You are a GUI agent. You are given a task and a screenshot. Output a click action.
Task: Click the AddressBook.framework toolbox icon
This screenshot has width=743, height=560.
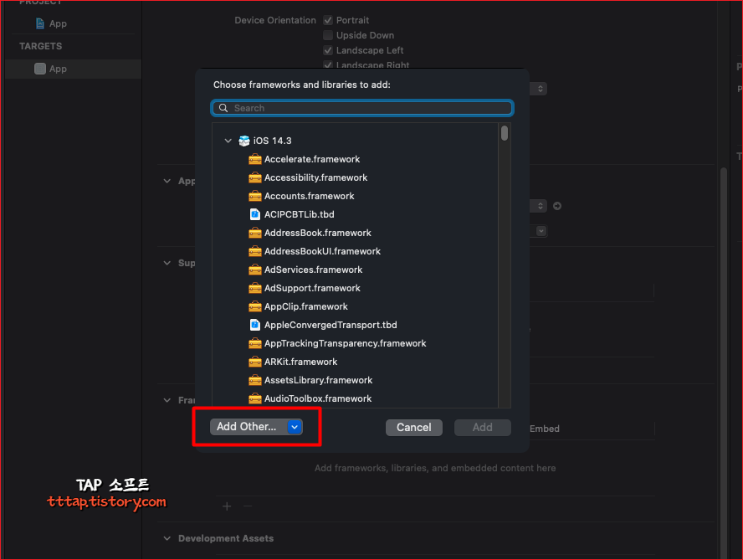(255, 233)
